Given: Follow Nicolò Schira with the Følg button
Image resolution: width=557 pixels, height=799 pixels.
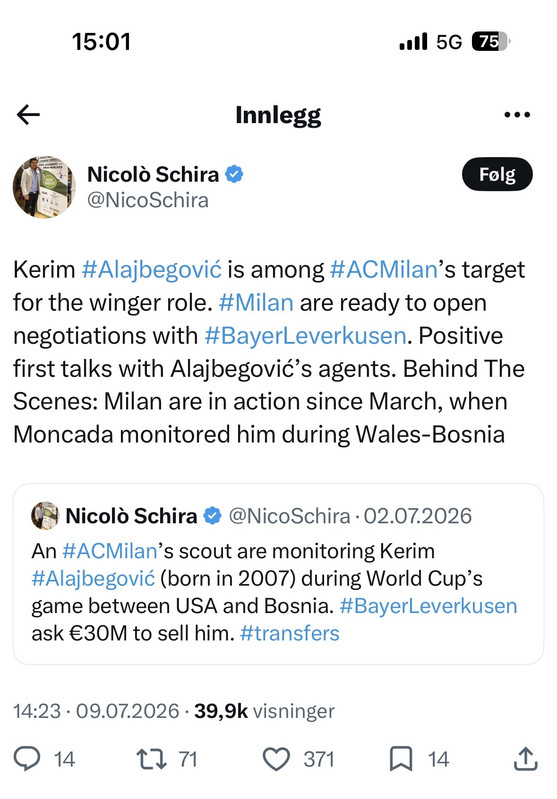Looking at the screenshot, I should pyautogui.click(x=497, y=174).
